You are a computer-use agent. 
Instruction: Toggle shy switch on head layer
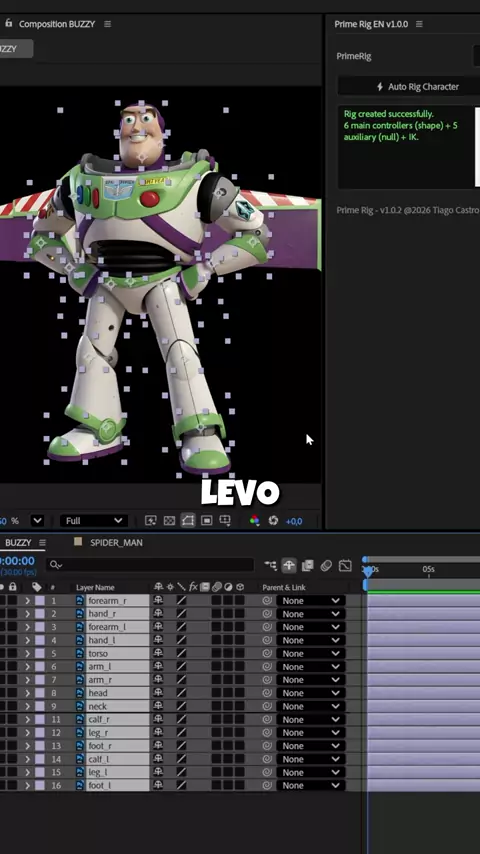[159, 693]
